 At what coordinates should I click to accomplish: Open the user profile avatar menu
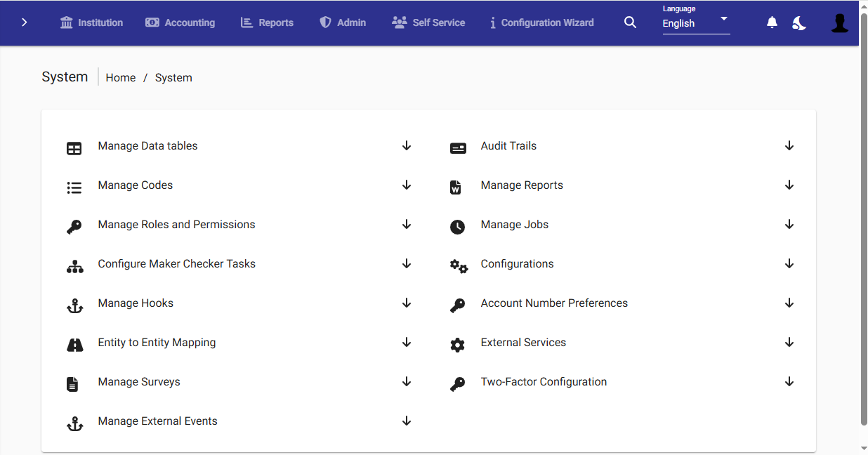[x=840, y=23]
